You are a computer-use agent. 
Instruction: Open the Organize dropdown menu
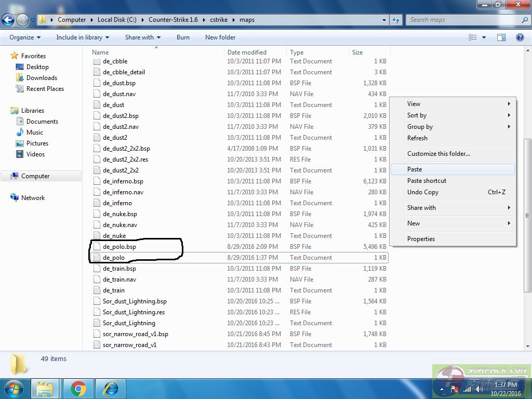click(25, 37)
